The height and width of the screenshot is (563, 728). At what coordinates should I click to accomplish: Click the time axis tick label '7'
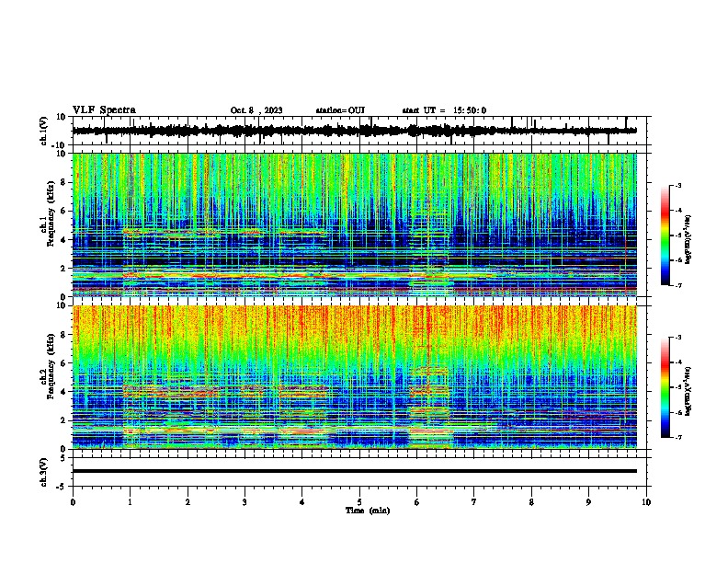click(x=474, y=502)
